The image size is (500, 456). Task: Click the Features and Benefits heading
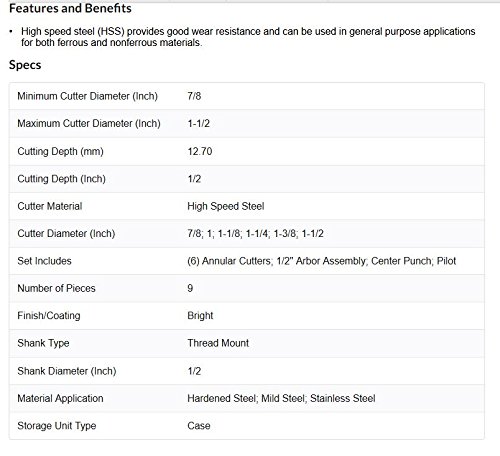[70, 8]
